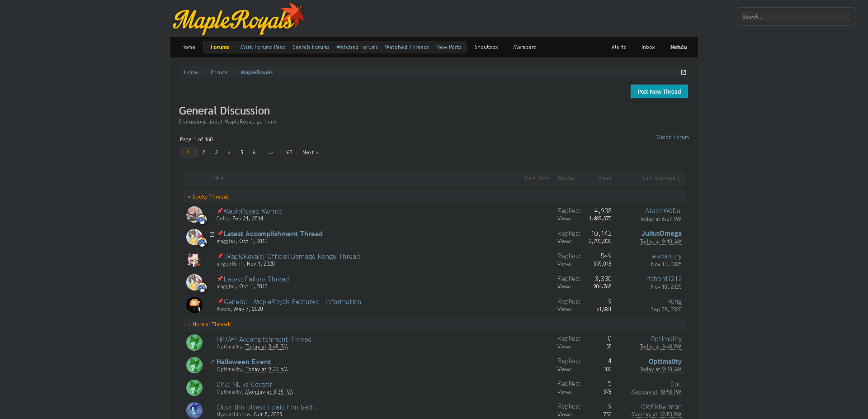The height and width of the screenshot is (419, 868).
Task: Toggle Watch Forum for General Discussion
Action: [672, 137]
